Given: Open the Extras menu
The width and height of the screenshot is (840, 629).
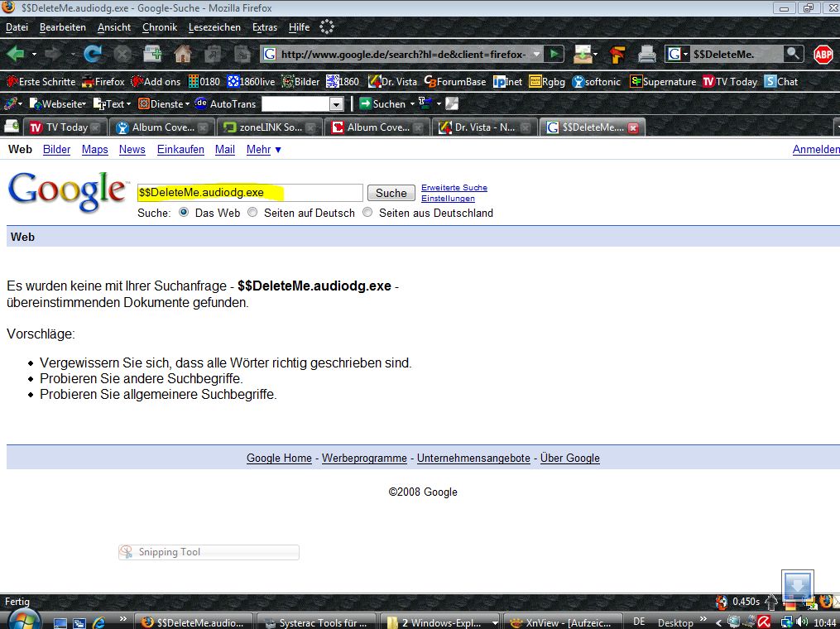Looking at the screenshot, I should pyautogui.click(x=265, y=27).
